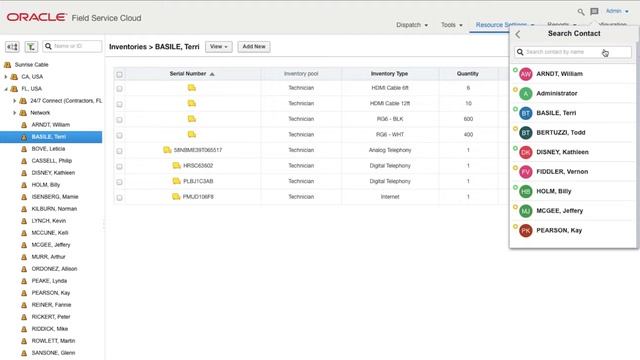Click technician icon beside BOVE, Leticia
640x360 pixels.
[24, 149]
